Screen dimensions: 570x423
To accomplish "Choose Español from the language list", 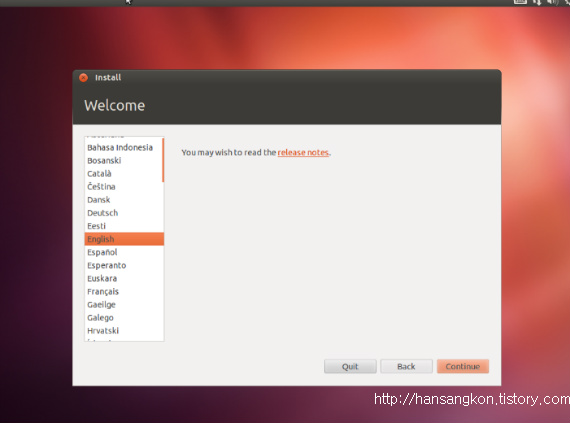I will point(124,252).
